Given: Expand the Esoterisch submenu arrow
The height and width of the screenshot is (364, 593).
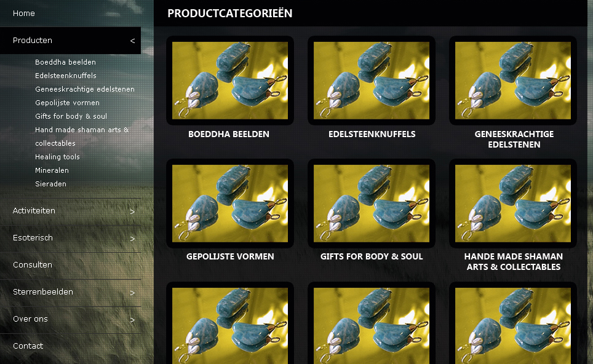Looking at the screenshot, I should pyautogui.click(x=132, y=239).
